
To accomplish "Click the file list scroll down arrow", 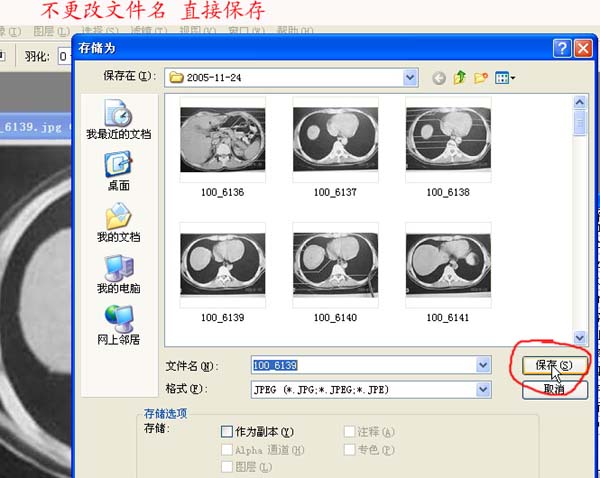I will point(580,337).
